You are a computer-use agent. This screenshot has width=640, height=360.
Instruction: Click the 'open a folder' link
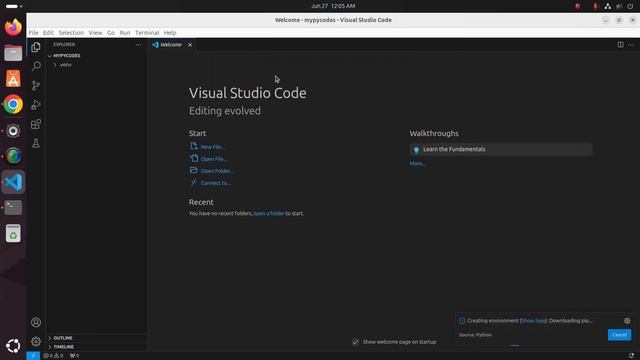click(x=269, y=213)
